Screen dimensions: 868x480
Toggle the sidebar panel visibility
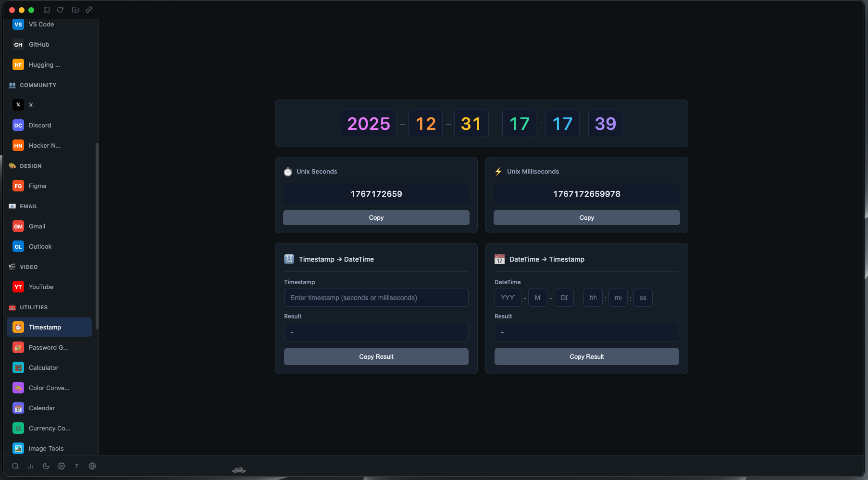[47, 10]
